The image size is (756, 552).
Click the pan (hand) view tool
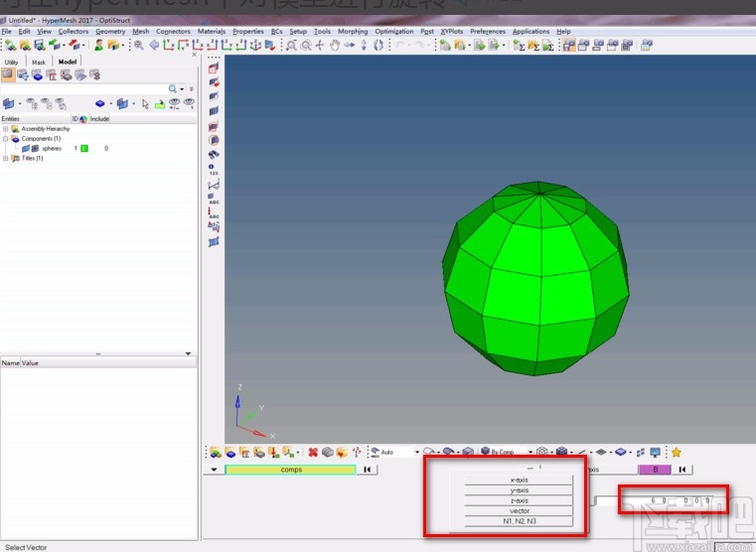coord(335,46)
